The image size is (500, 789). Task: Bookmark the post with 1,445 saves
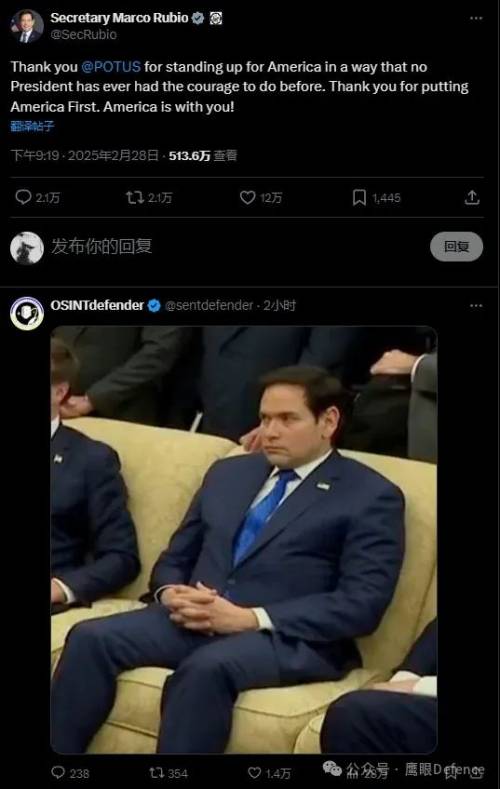click(359, 197)
